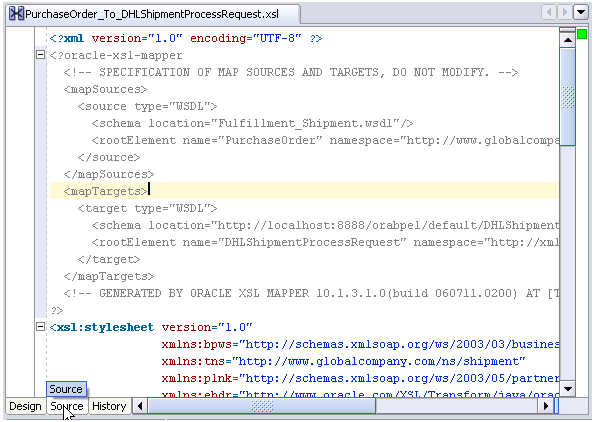597x422 pixels.
Task: Switch to the Source tab
Action: point(67,406)
